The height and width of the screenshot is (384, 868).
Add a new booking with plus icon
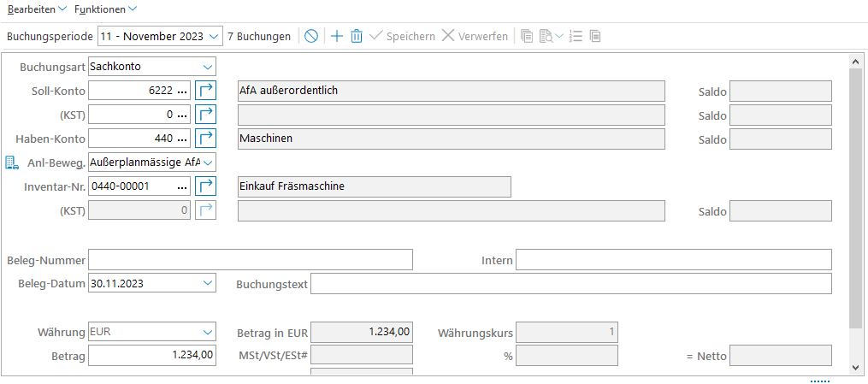[337, 36]
